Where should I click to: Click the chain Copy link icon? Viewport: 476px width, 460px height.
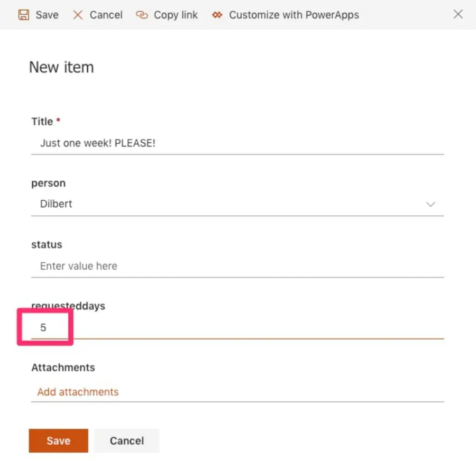click(x=142, y=15)
